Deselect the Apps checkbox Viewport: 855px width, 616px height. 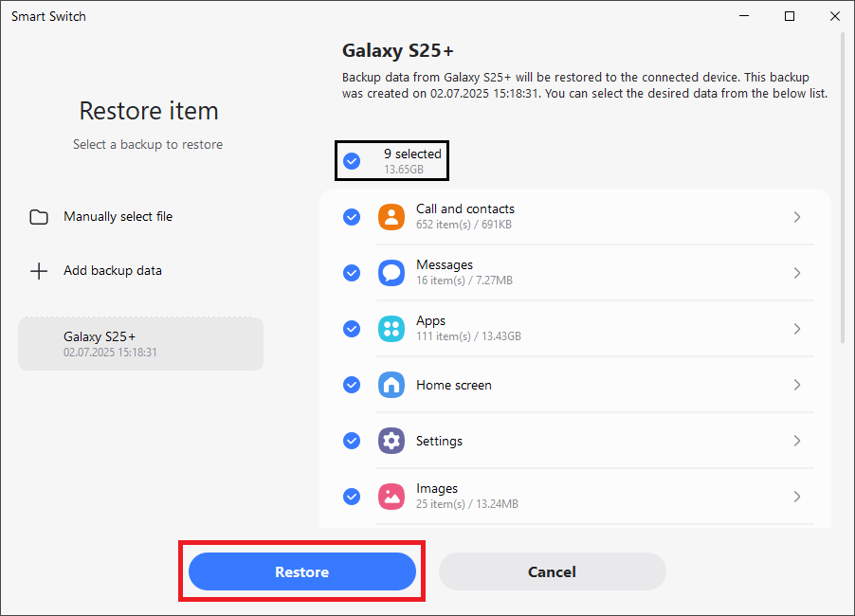pos(352,329)
